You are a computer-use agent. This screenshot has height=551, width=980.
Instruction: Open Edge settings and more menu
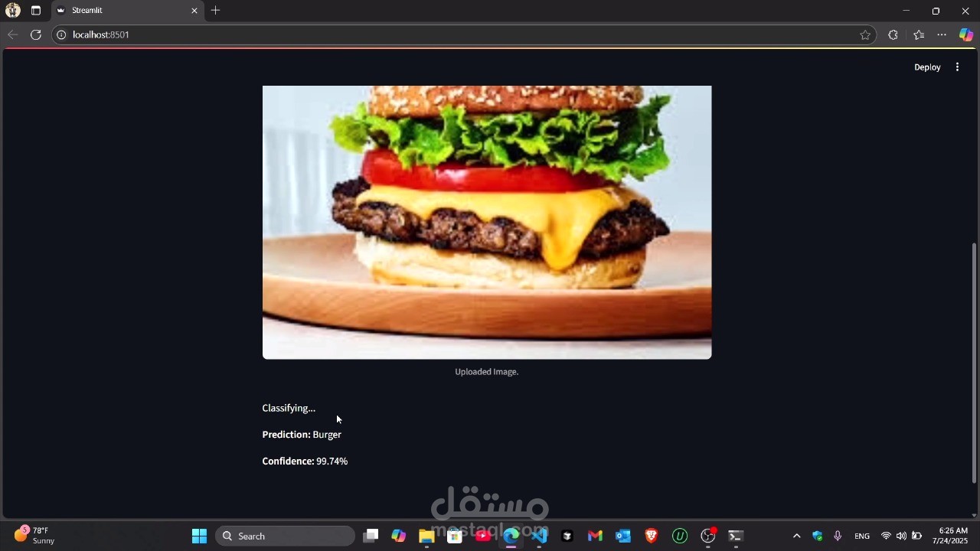coord(942,34)
